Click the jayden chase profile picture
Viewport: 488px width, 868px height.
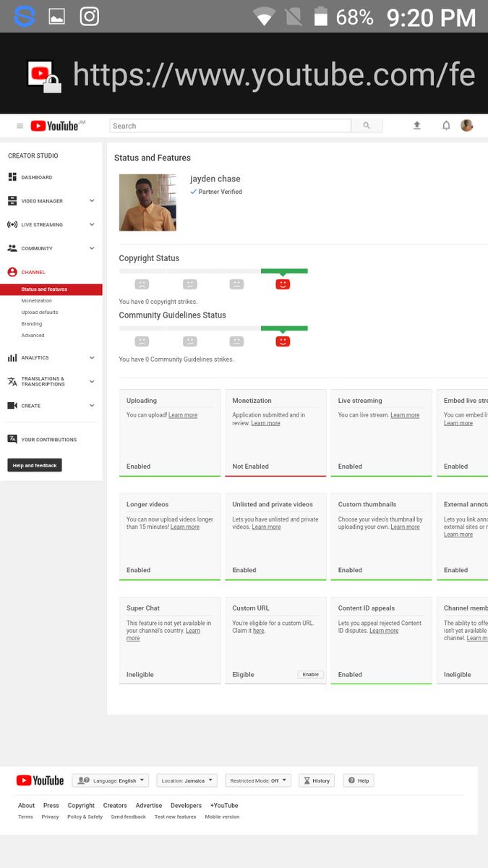point(147,203)
